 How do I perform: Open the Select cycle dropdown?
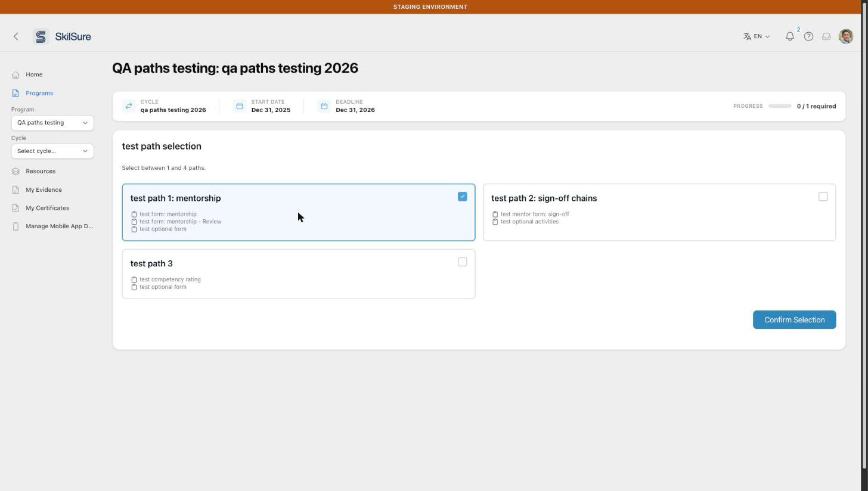pos(52,151)
